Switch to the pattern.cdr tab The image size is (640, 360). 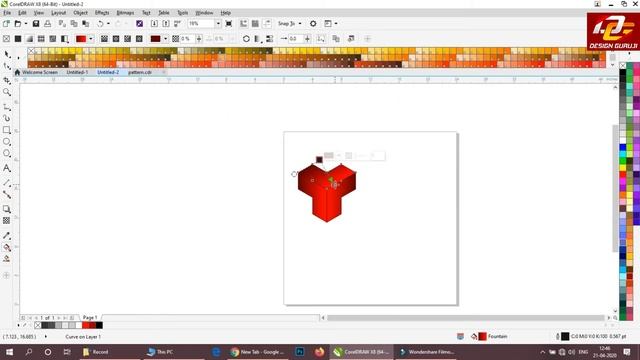pos(140,72)
